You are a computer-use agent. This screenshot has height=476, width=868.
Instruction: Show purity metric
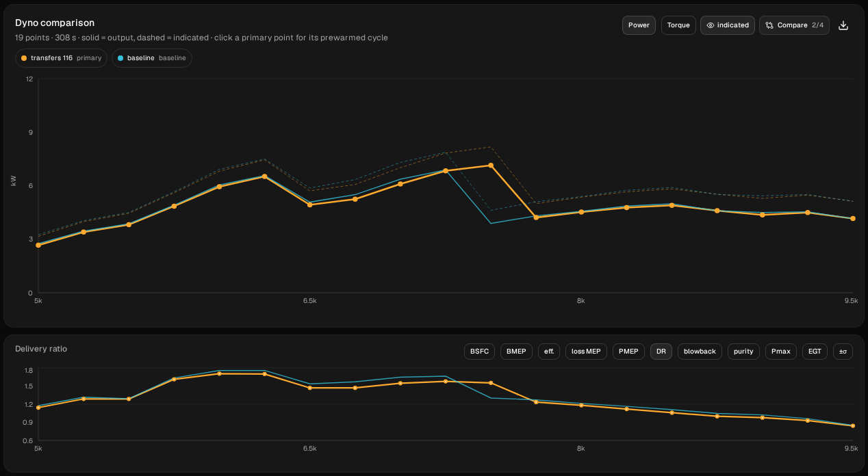pyautogui.click(x=743, y=352)
